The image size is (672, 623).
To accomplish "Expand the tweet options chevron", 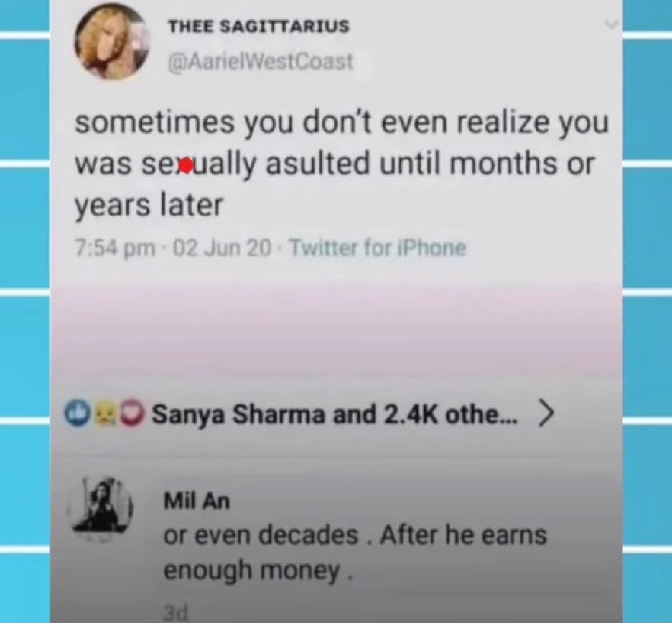I will (611, 25).
